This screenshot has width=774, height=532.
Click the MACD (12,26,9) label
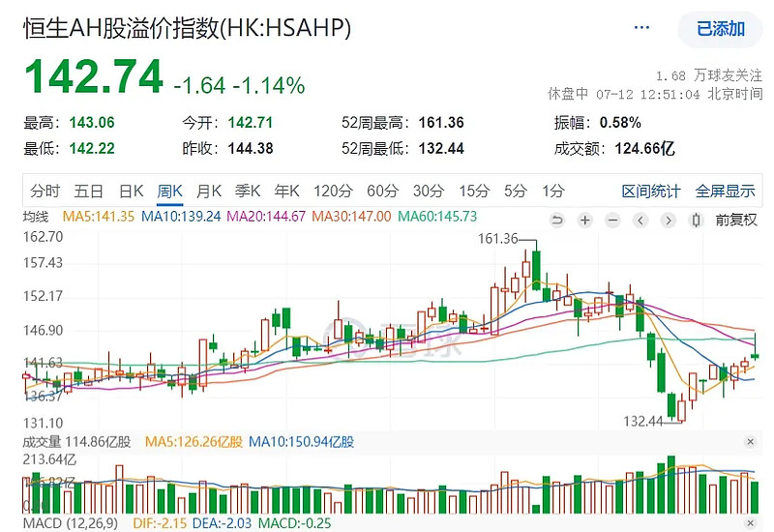tap(71, 523)
